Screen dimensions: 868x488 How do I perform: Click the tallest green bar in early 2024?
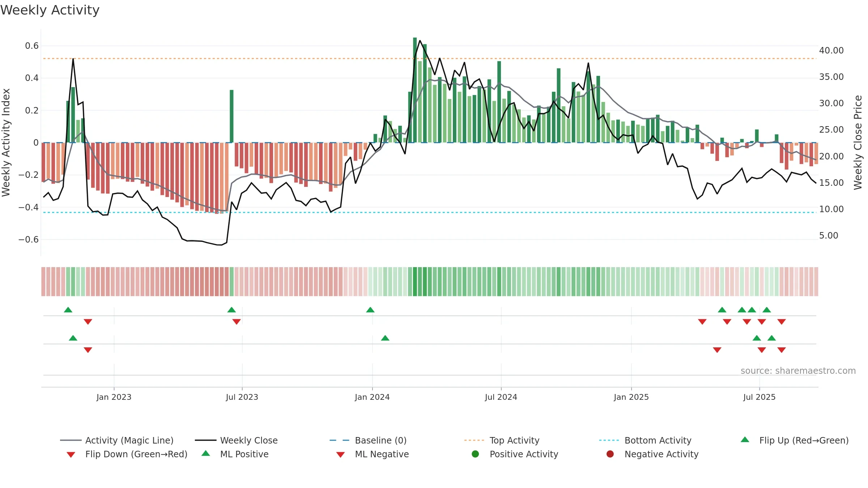pyautogui.click(x=415, y=90)
